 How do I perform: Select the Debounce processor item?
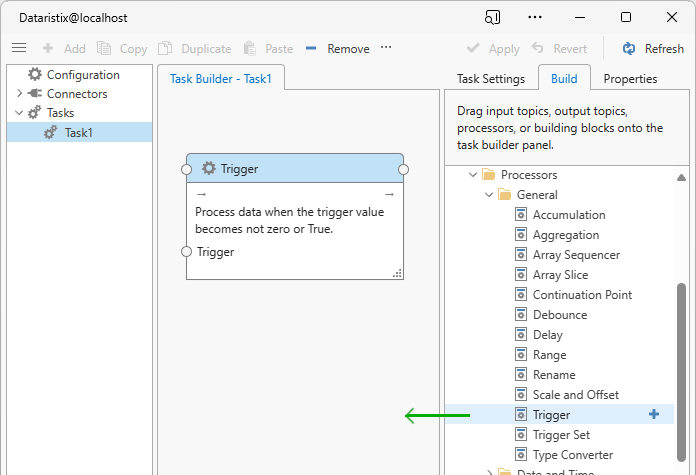(x=560, y=315)
